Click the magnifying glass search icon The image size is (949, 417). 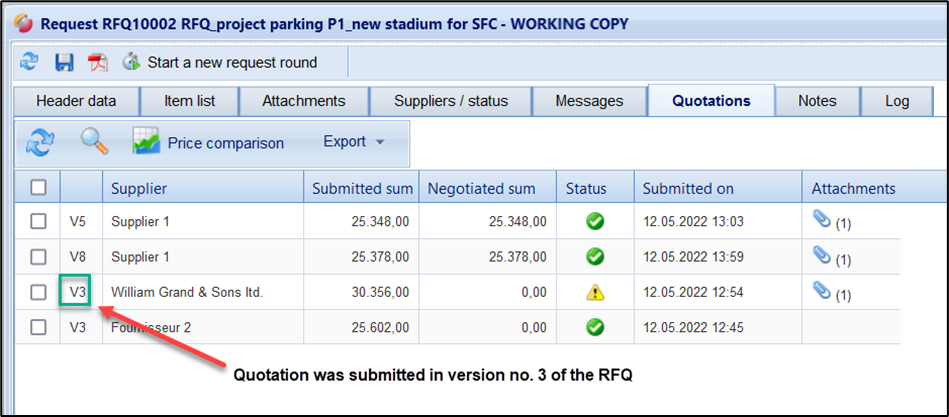coord(94,142)
